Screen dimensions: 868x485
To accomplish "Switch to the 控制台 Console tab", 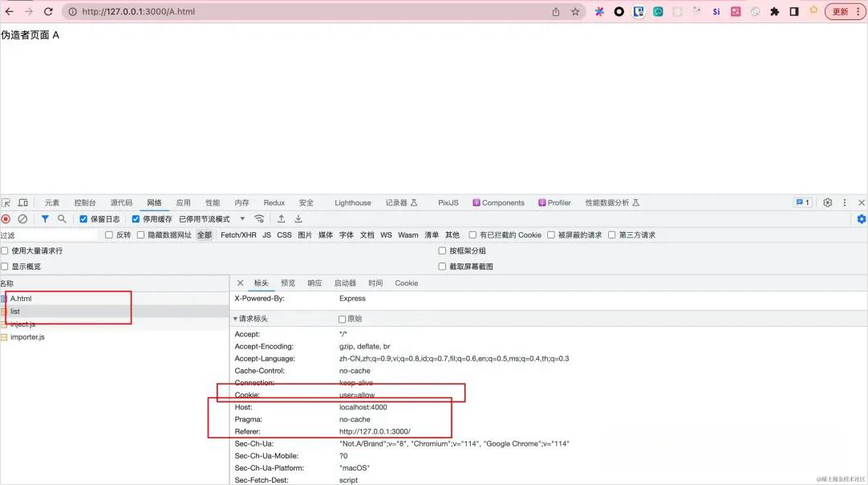I will (x=85, y=203).
